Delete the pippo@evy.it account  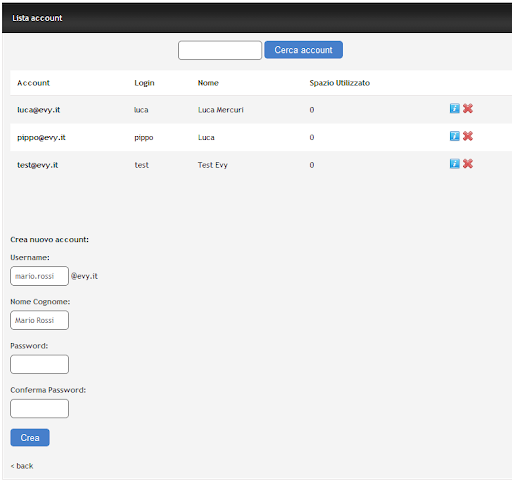click(x=468, y=136)
